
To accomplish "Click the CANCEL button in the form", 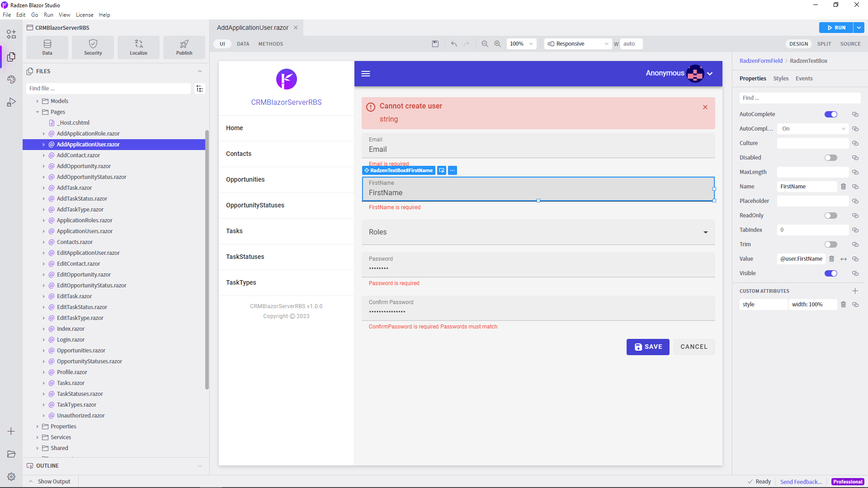I will [694, 347].
